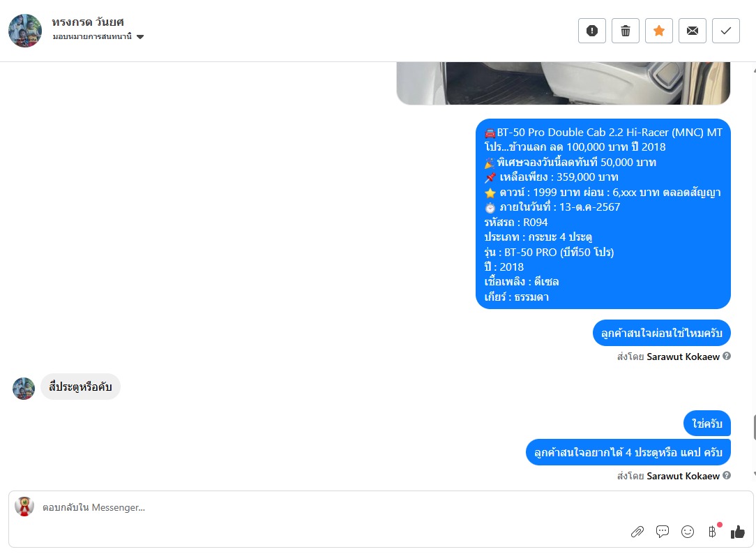
Task: Toggle the orange star follow-up marker
Action: pyautogui.click(x=658, y=31)
